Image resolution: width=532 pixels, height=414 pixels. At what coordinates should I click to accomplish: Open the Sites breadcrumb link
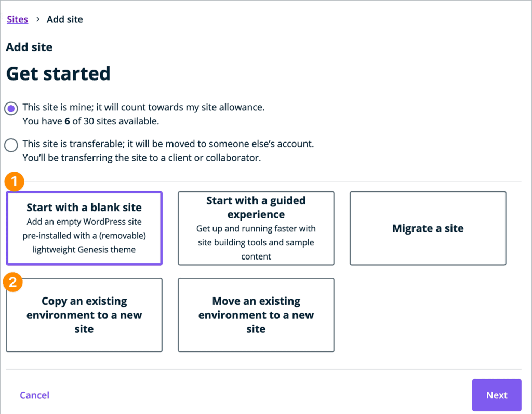tap(17, 19)
